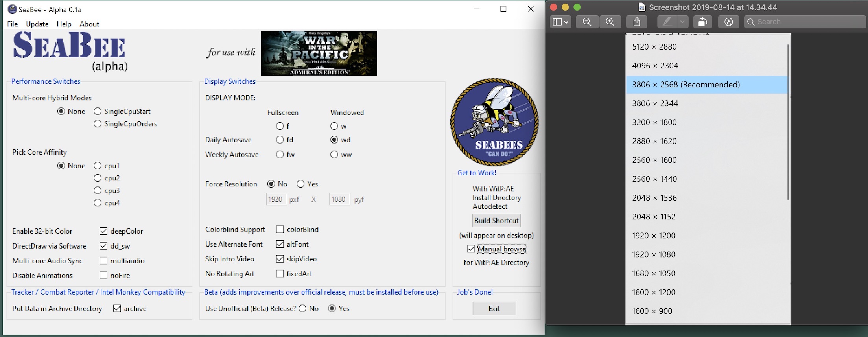Click the War in the Pacific banner image

tap(319, 53)
